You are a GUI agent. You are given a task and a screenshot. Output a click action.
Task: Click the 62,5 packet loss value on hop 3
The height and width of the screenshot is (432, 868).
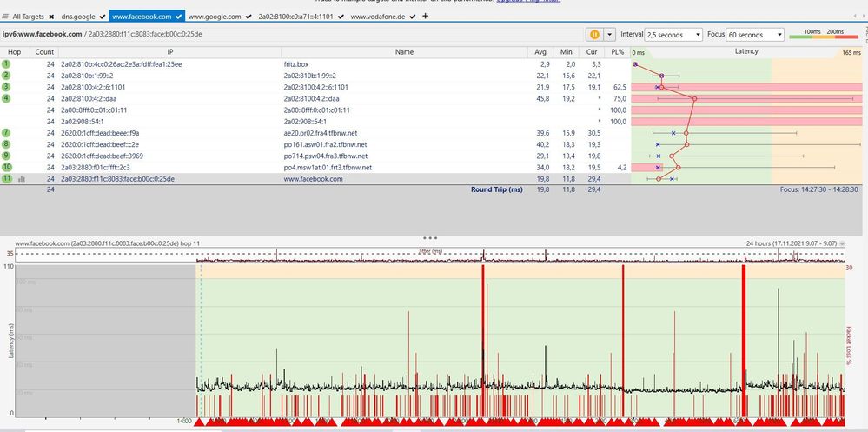[620, 87]
